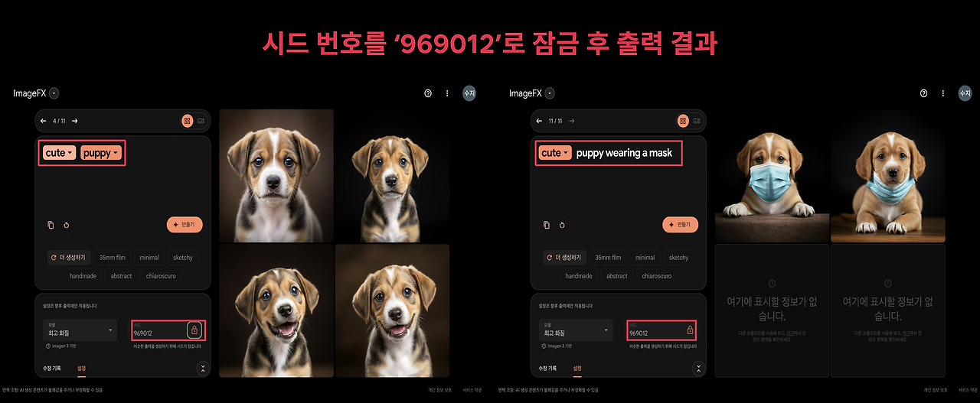Viewport: 980px width, 403px height.
Task: Apply the 35mm film style in 'cute puppy' window
Action: click(x=113, y=258)
